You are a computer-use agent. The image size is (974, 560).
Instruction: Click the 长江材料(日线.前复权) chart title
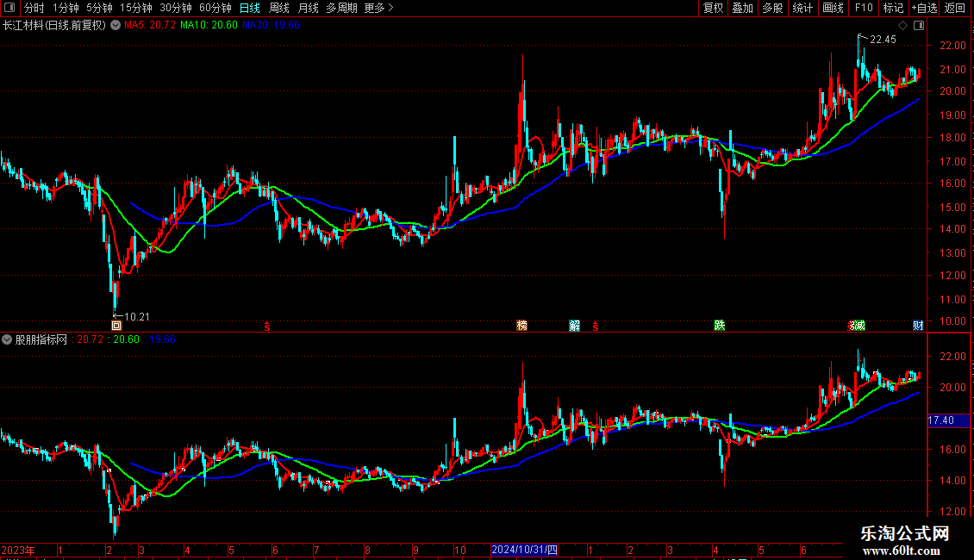pyautogui.click(x=54, y=26)
